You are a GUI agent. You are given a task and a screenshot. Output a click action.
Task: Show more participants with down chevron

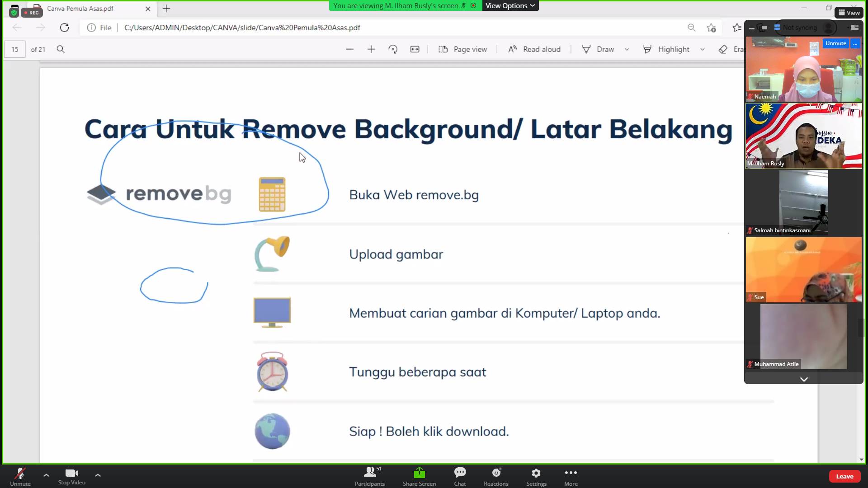coord(804,379)
